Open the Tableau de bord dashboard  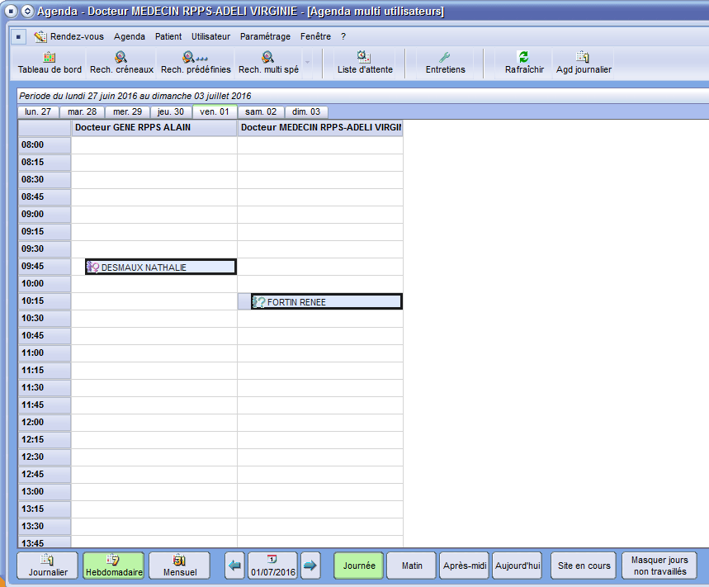[x=50, y=63]
